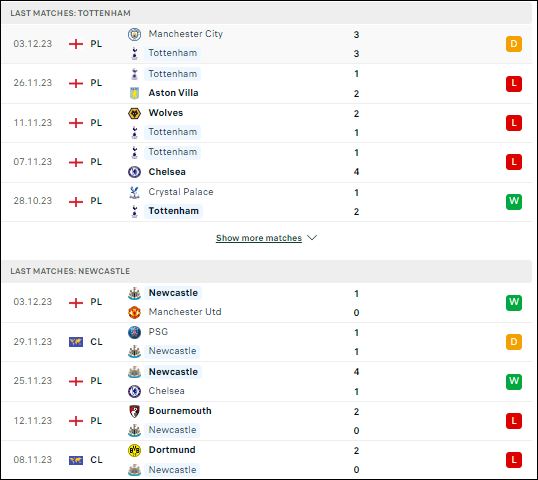538x480 pixels.
Task: Click the Bournemouth club crest
Action: tap(134, 411)
